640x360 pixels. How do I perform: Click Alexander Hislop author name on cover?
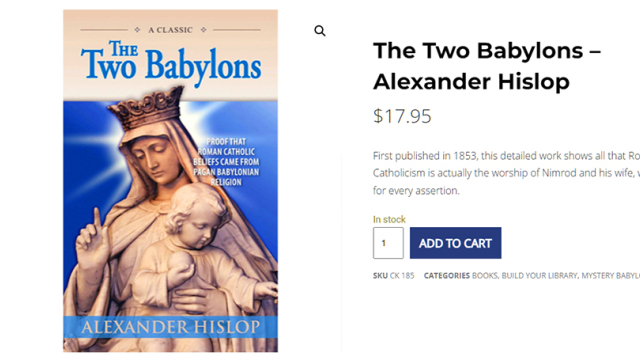tap(171, 327)
